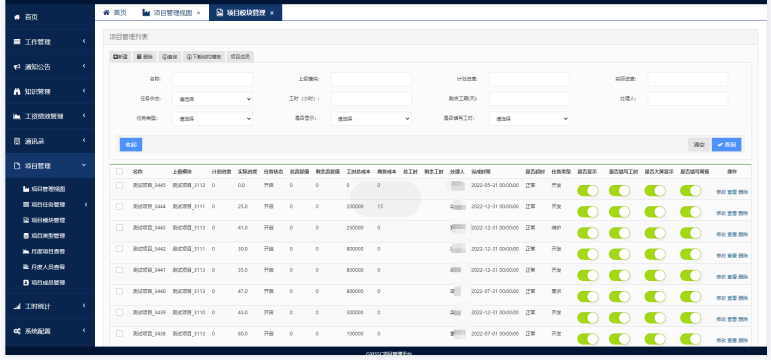Toggle 是否显示 switch for 测试项目_3445

pos(588,191)
